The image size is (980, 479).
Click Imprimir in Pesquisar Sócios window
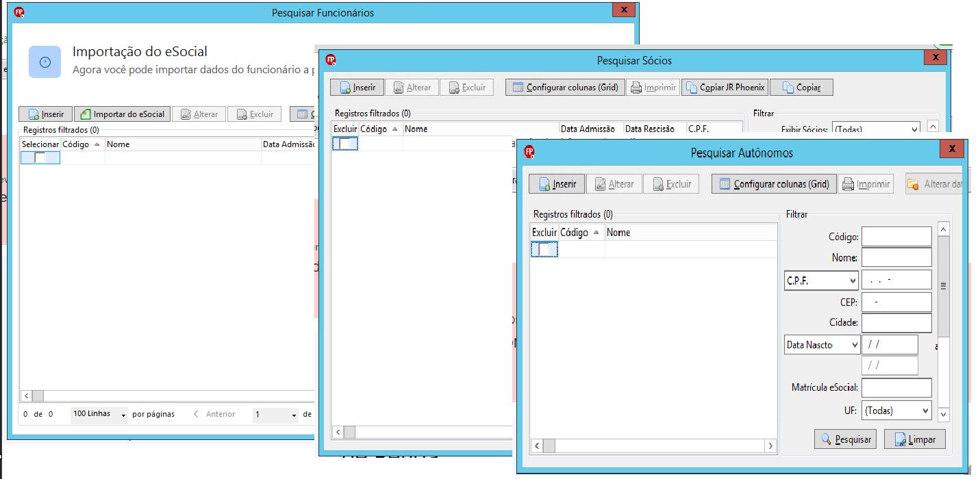tap(653, 88)
